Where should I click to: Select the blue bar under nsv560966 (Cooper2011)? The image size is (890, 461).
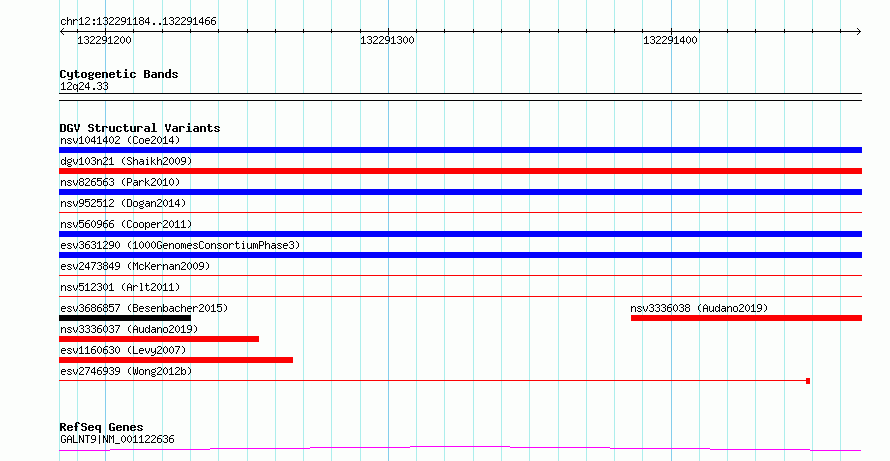point(460,234)
